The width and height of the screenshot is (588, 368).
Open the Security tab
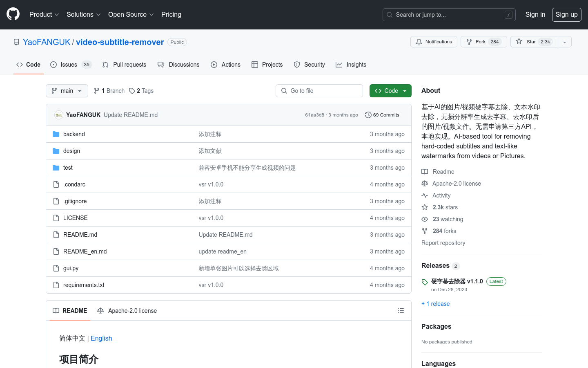(309, 65)
